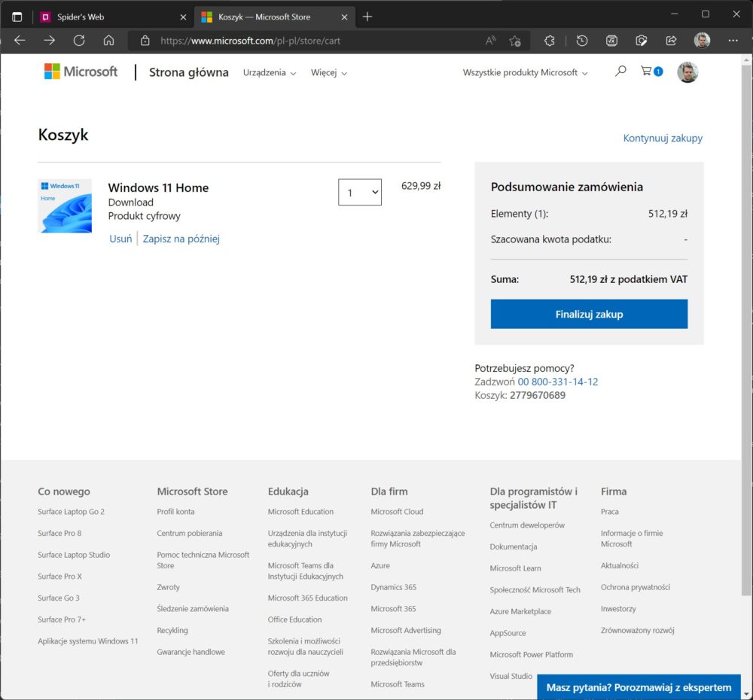
Task: Open the Read aloud option in the address bar
Action: pos(490,41)
